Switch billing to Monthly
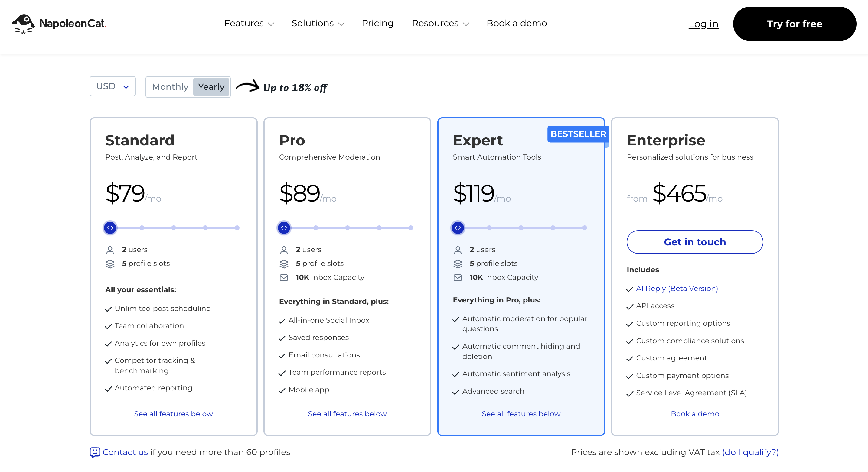Image resolution: width=868 pixels, height=472 pixels. tap(170, 87)
